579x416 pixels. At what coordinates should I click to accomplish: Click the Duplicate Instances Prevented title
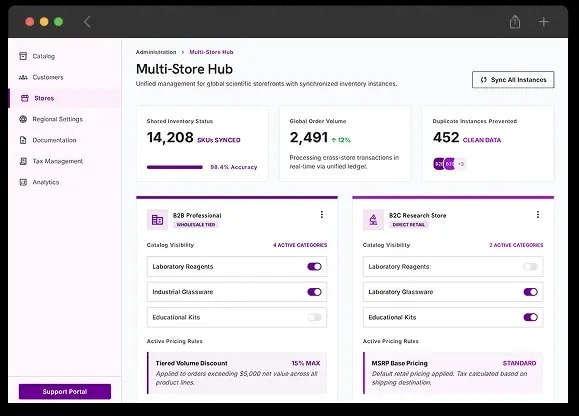point(475,121)
